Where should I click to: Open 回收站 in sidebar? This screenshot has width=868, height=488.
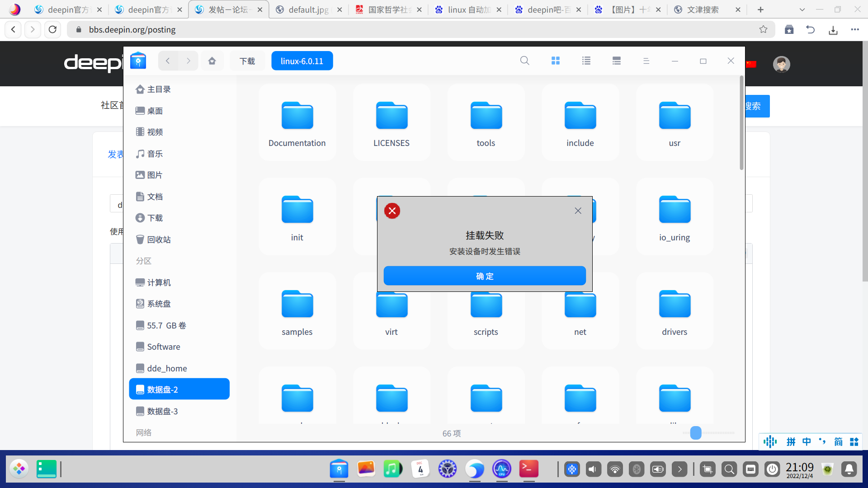point(159,239)
